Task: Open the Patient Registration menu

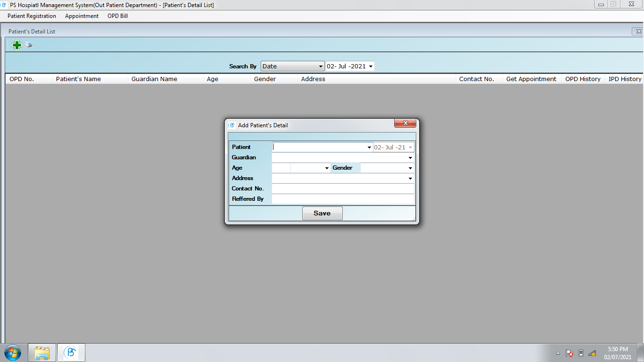Action: point(32,16)
